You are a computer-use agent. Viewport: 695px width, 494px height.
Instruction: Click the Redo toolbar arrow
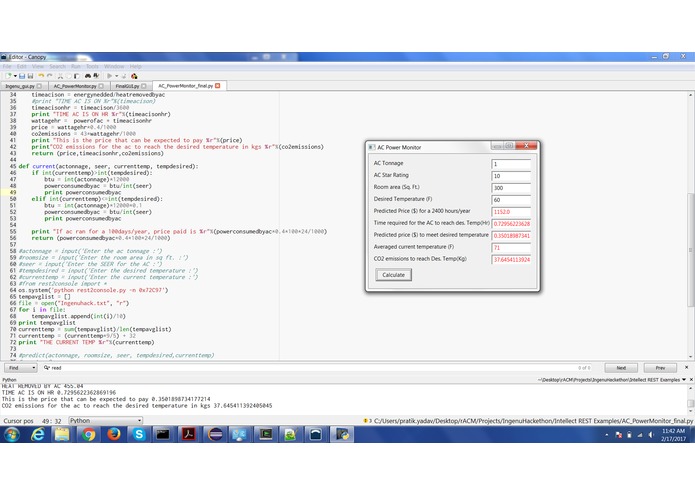tap(50, 76)
